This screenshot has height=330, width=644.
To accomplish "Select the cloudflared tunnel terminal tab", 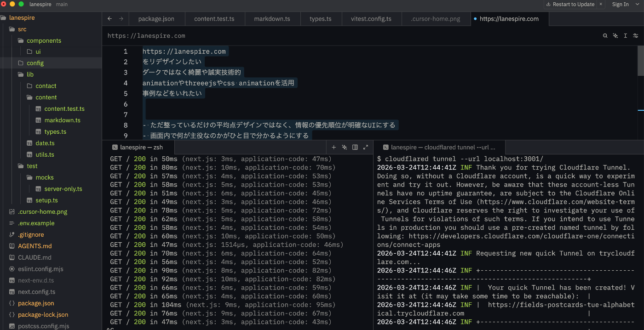I will 439,147.
